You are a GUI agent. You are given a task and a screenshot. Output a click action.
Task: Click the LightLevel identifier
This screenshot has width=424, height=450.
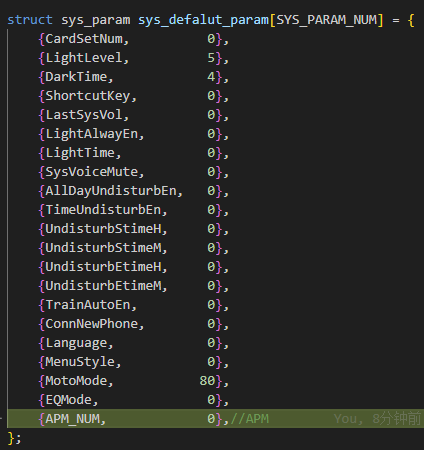point(84,58)
